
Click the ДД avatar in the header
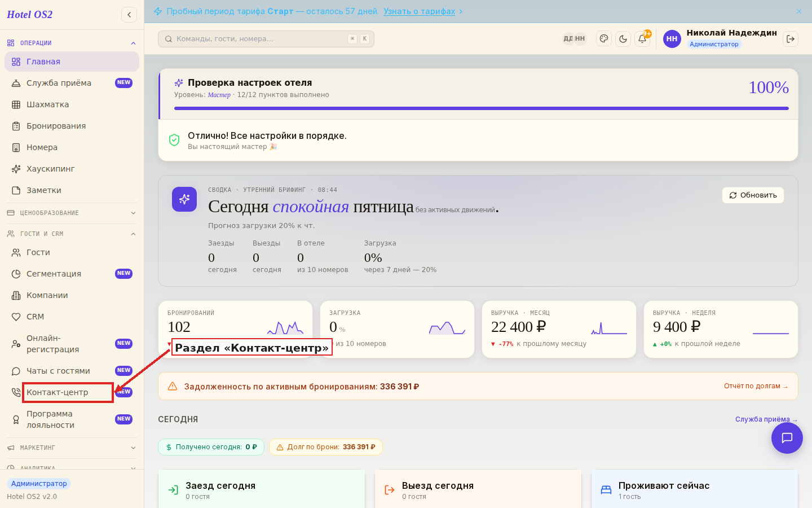(568, 39)
